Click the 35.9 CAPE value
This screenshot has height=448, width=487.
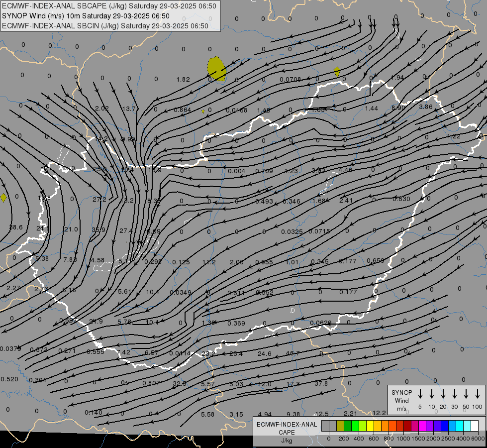coord(98,230)
